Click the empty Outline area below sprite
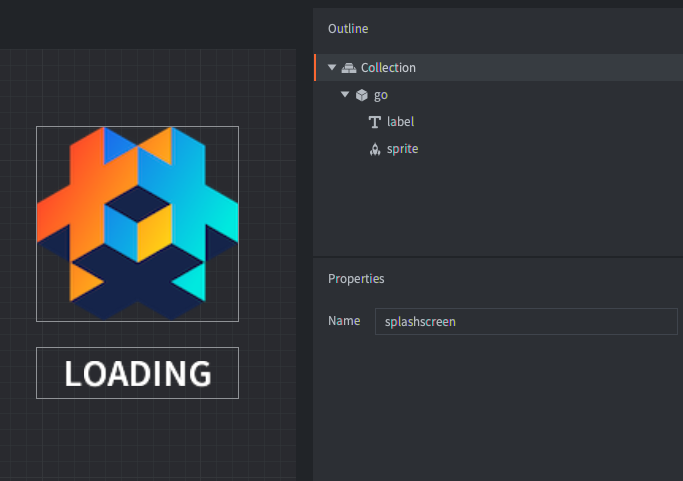This screenshot has width=683, height=481. (x=498, y=208)
